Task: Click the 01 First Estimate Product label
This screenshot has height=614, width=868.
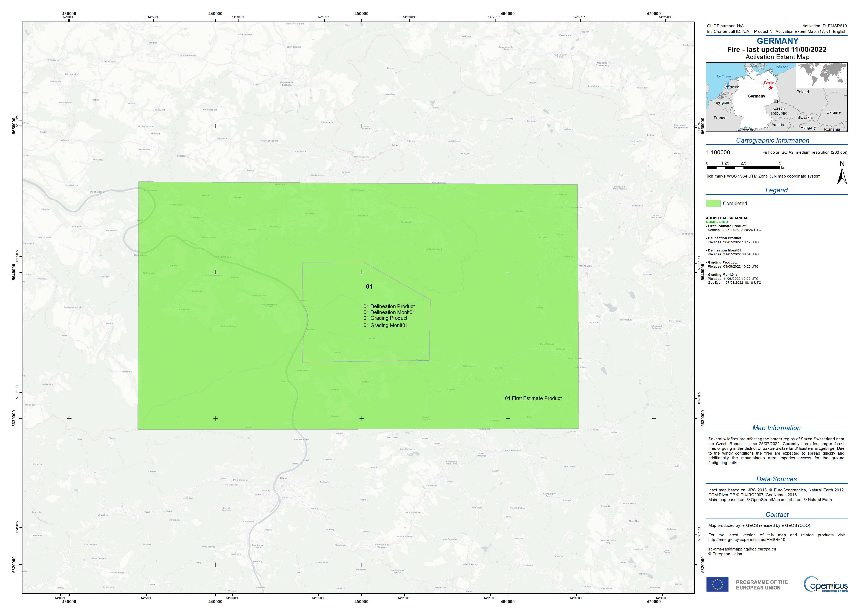Action: [533, 398]
